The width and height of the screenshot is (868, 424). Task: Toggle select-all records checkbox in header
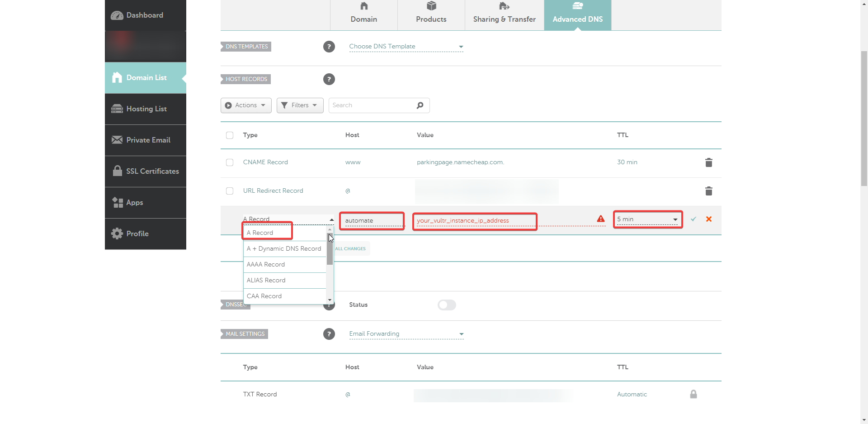tap(230, 135)
